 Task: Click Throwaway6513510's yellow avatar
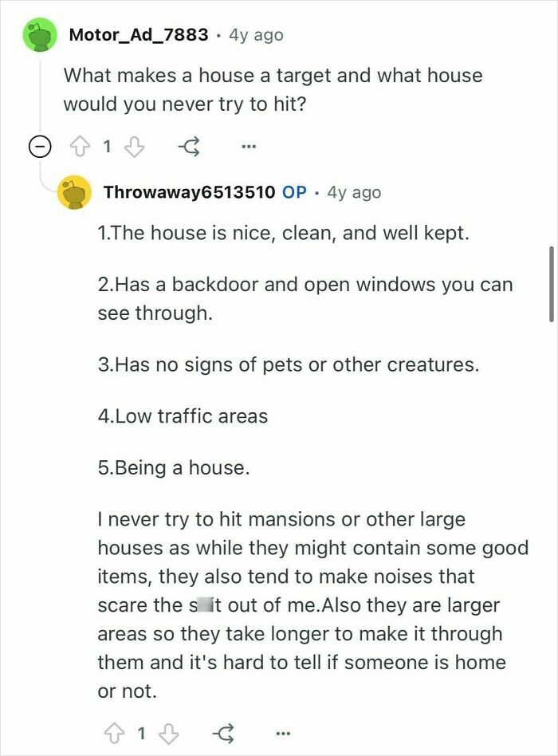75,191
